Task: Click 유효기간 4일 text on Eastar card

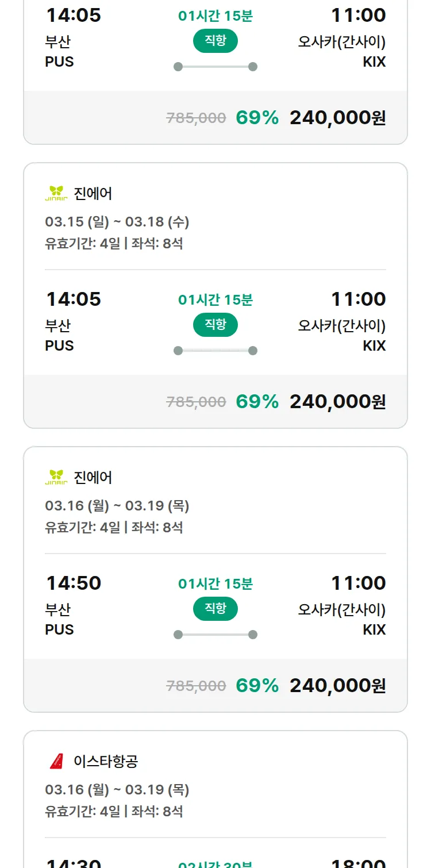Action: coord(83,812)
